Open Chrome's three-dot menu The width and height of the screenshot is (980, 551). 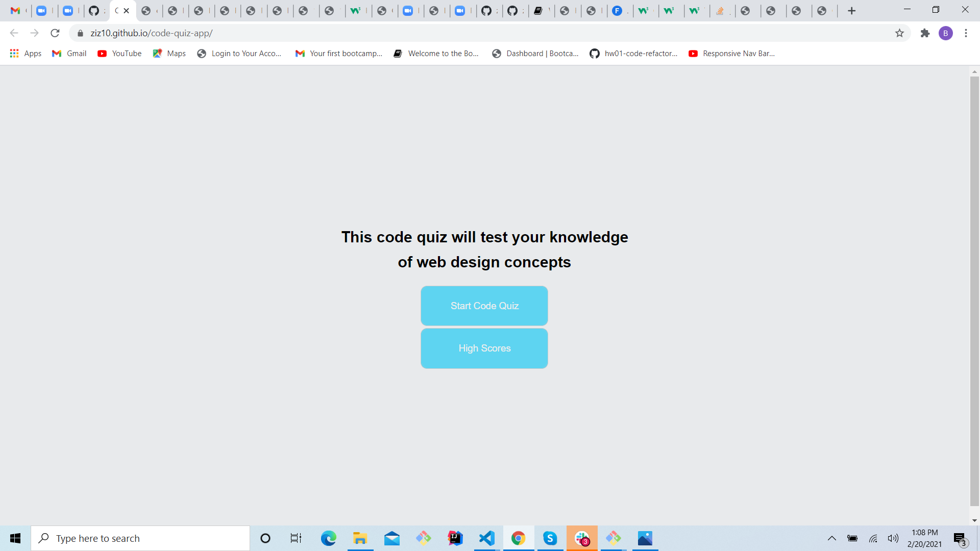tap(966, 33)
